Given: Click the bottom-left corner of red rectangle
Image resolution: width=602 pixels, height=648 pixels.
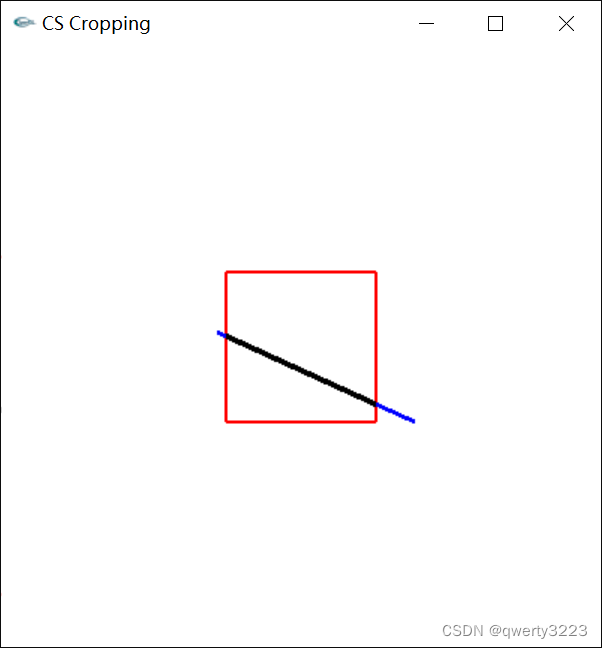Looking at the screenshot, I should tap(226, 422).
